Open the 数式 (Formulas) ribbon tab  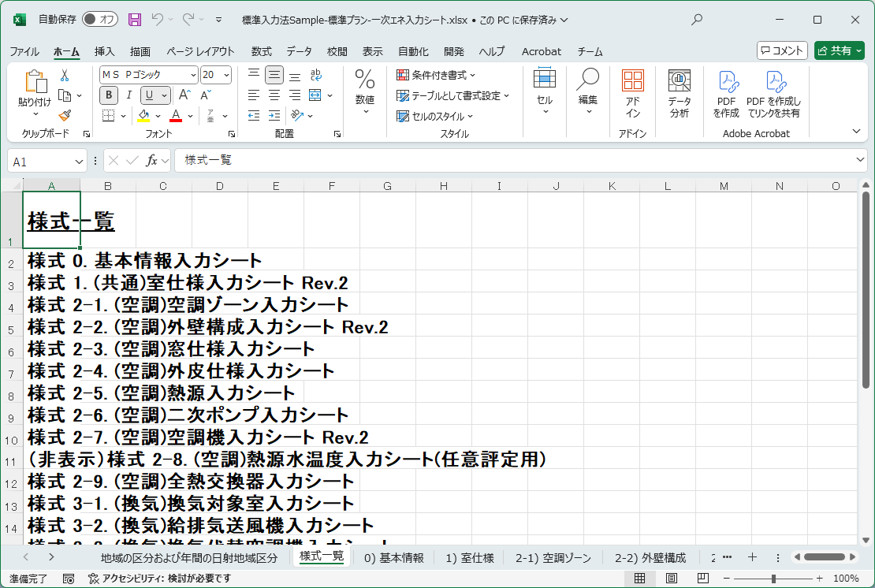pyautogui.click(x=261, y=51)
